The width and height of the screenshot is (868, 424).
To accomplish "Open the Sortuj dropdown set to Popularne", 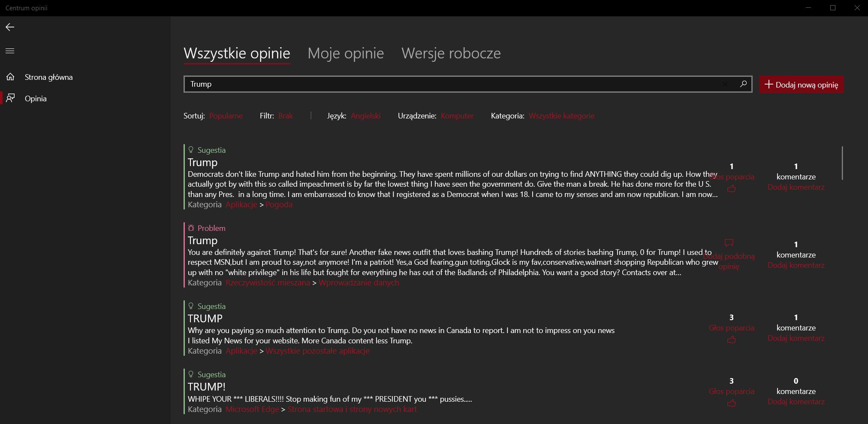I will (226, 116).
